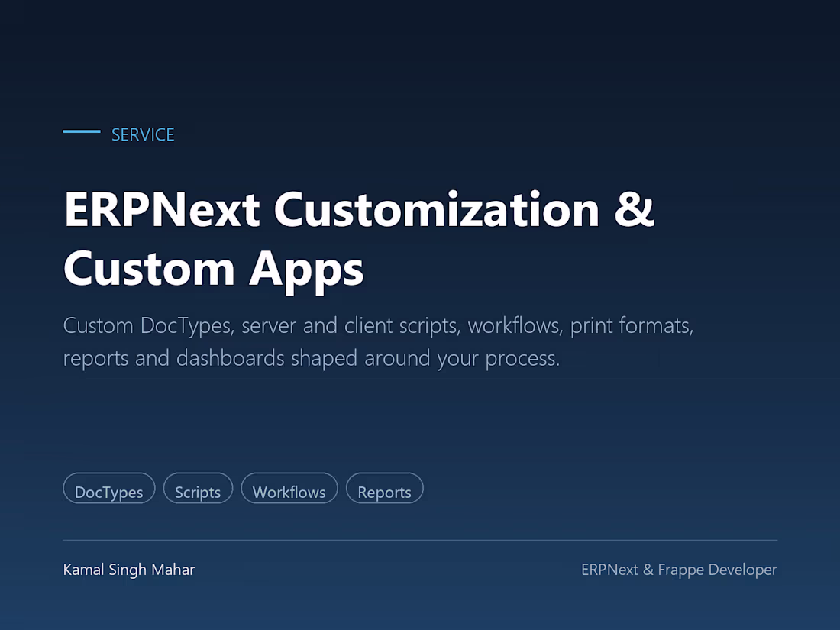Click the SERVICE label text
Image resolution: width=840 pixels, height=630 pixels.
[143, 134]
